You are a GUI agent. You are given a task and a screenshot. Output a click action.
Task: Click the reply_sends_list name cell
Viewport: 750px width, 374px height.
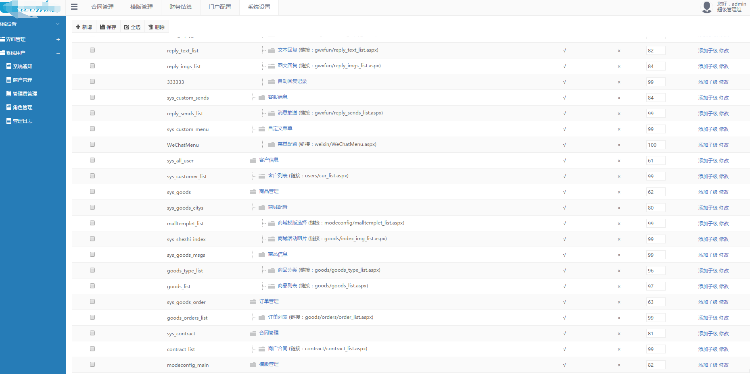185,113
